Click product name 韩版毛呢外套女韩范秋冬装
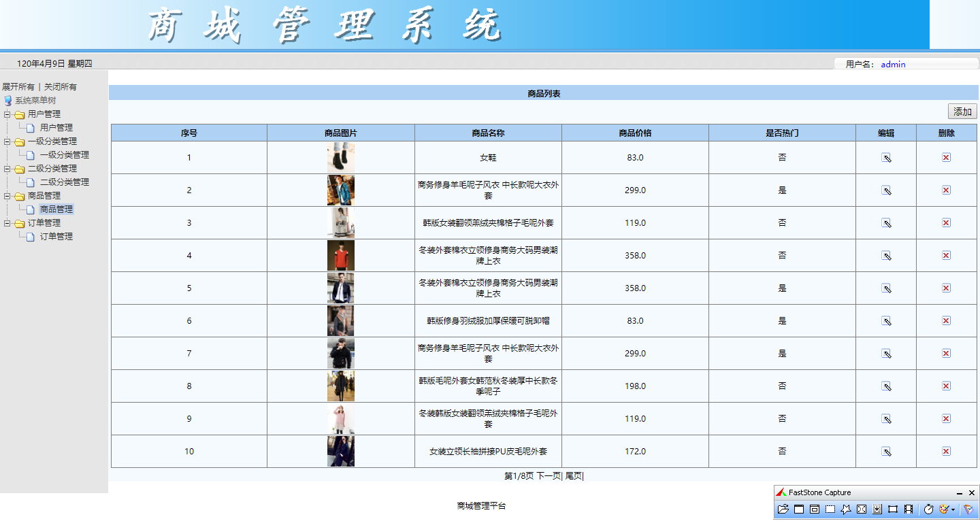Image resolution: width=980 pixels, height=521 pixels. click(x=488, y=386)
